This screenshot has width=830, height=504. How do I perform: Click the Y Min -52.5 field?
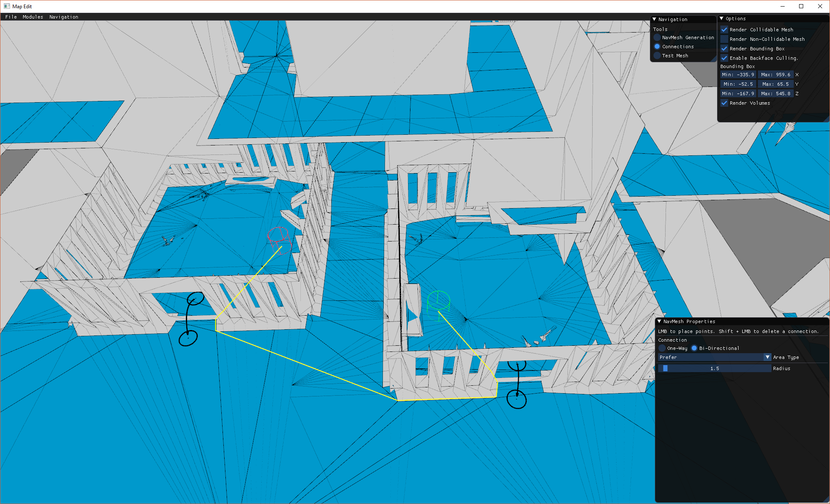point(738,84)
